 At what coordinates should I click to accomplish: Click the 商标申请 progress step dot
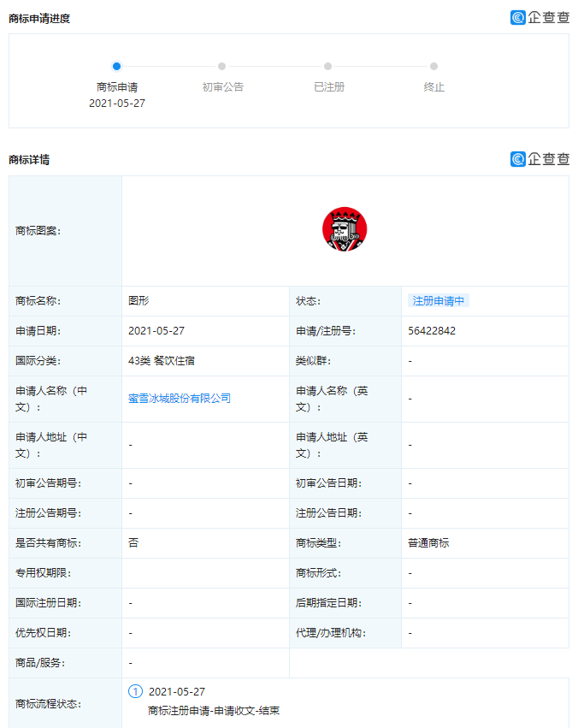click(117, 67)
